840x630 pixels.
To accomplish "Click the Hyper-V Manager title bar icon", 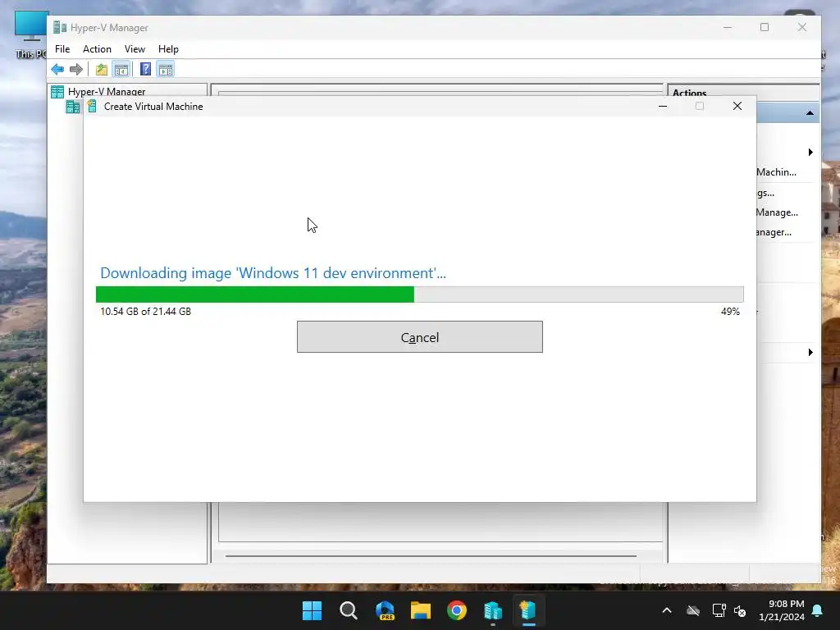I will point(60,28).
